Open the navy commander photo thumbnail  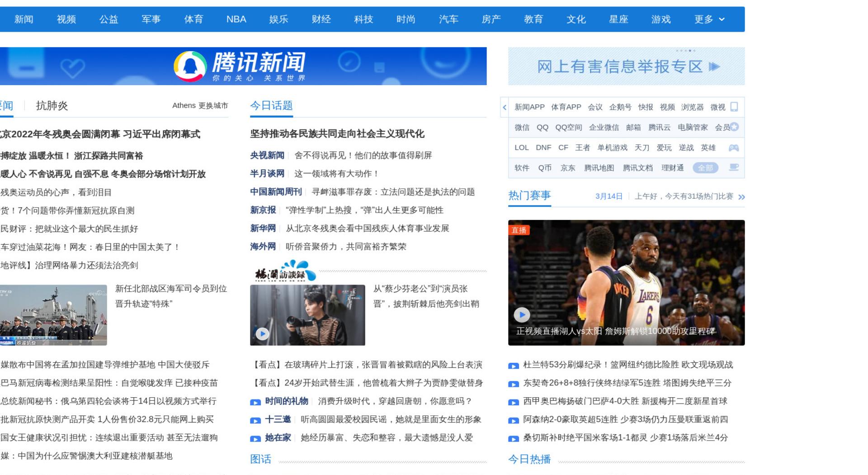click(53, 315)
